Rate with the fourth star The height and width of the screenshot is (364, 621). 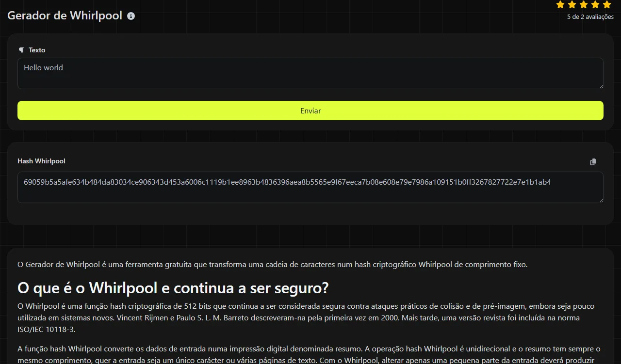(x=595, y=5)
